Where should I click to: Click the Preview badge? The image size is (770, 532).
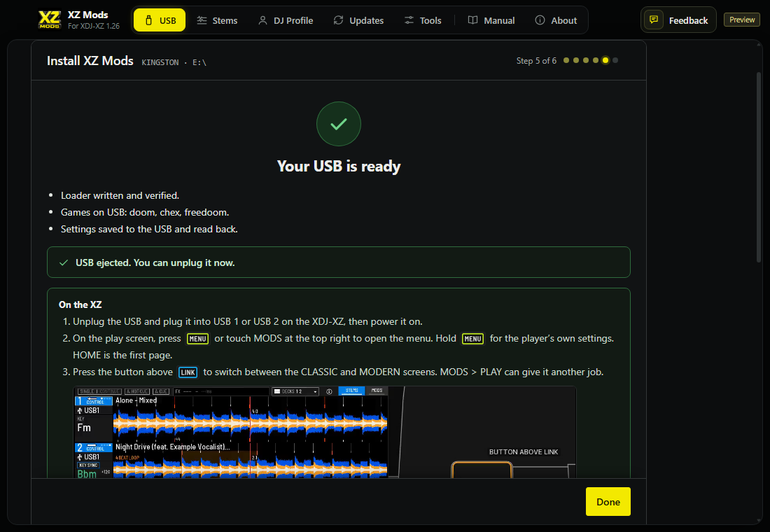point(741,20)
